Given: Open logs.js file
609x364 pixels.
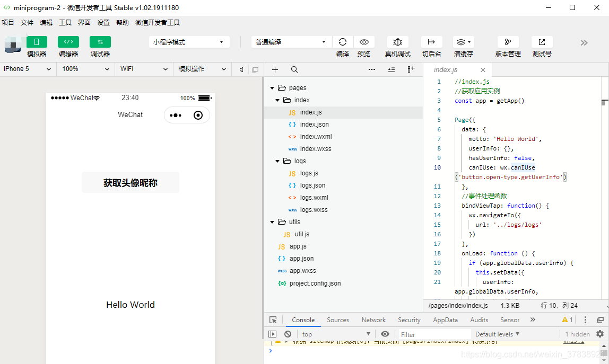Looking at the screenshot, I should pyautogui.click(x=343, y=173).
